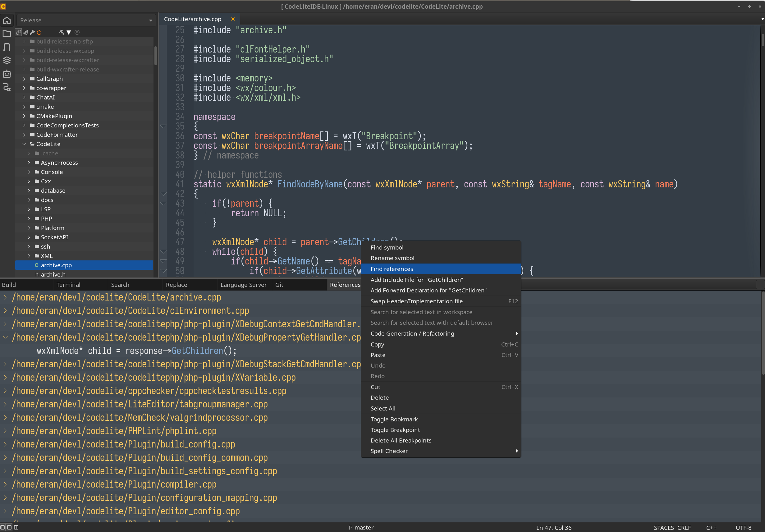Image resolution: width=765 pixels, height=532 pixels.
Task: Toggle fold marker at line 35
Action: [x=163, y=126]
